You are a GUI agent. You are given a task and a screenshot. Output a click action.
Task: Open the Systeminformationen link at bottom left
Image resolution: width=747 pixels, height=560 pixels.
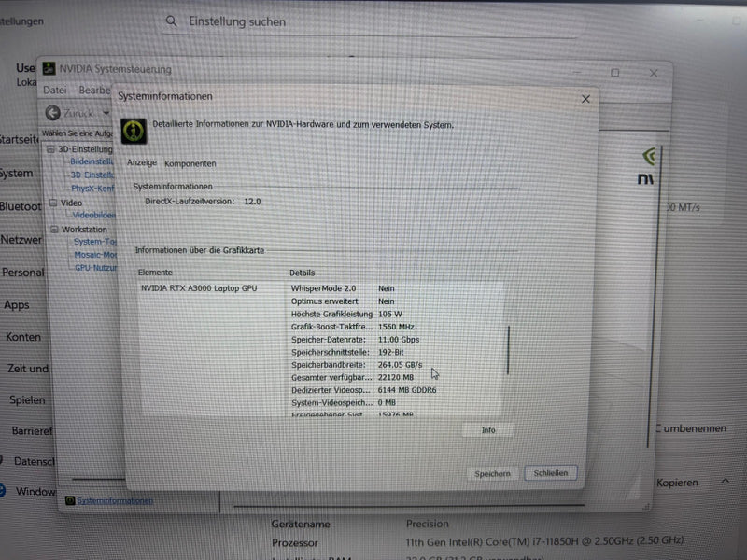click(x=114, y=501)
